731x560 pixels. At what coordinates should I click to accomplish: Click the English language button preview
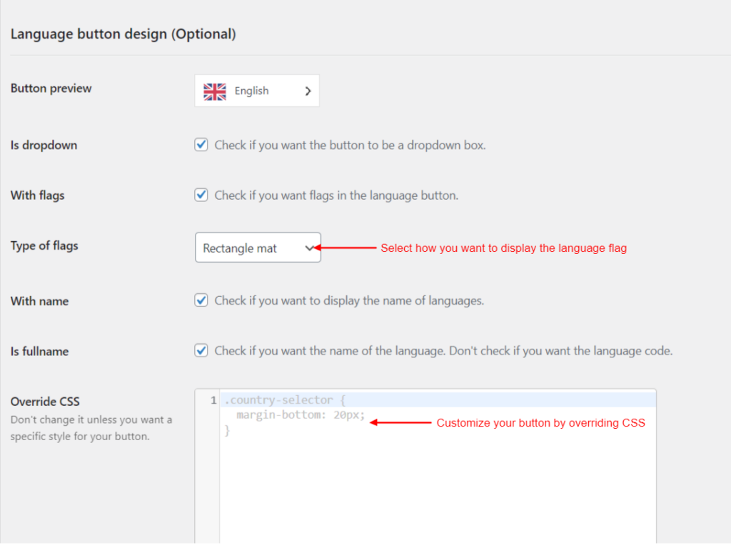click(257, 91)
